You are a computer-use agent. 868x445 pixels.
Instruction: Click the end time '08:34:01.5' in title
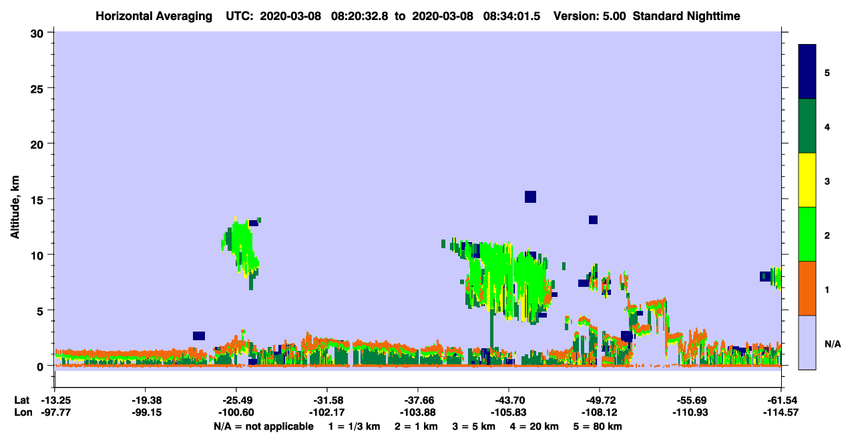point(511,16)
